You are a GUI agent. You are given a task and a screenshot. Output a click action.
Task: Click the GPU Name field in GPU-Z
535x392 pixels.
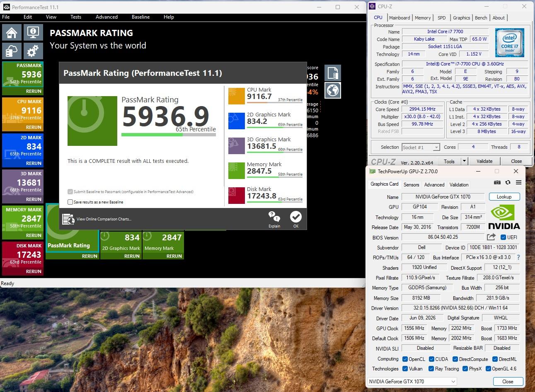pyautogui.click(x=443, y=197)
